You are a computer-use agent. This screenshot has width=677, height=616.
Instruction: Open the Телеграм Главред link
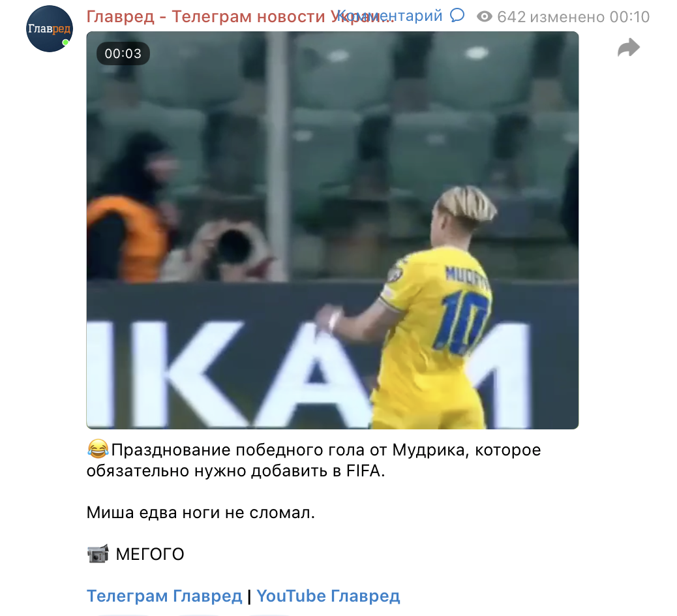164,596
